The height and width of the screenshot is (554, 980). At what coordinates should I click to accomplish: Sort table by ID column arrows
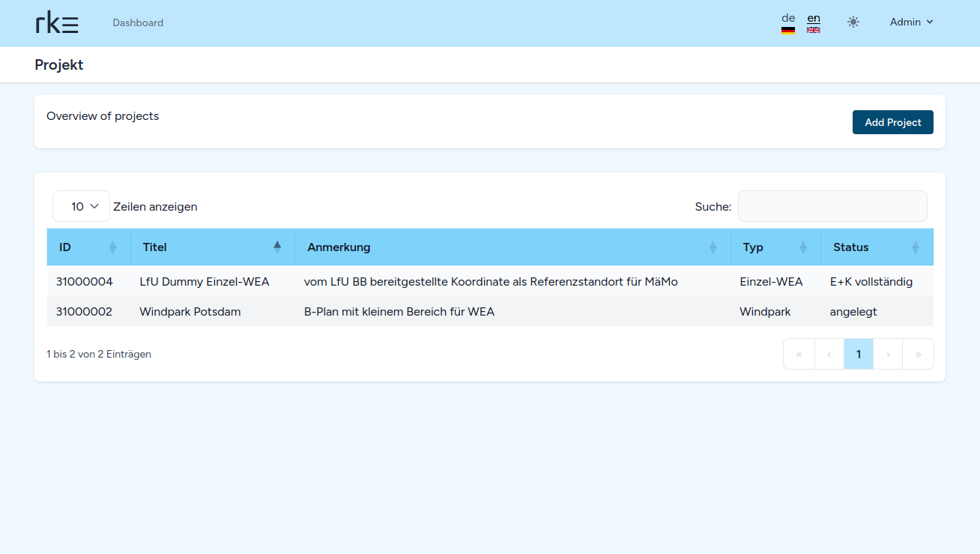coord(113,247)
